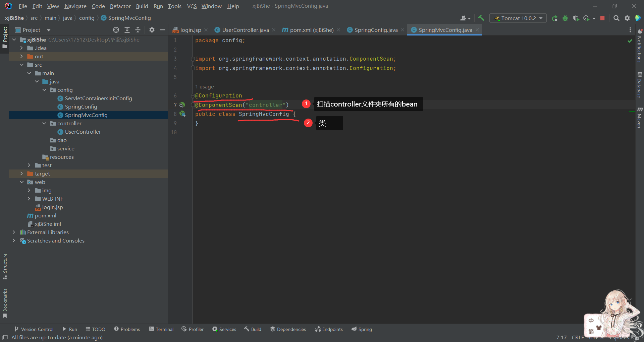
Task: Click the CRLF line separator status
Action: point(578,338)
